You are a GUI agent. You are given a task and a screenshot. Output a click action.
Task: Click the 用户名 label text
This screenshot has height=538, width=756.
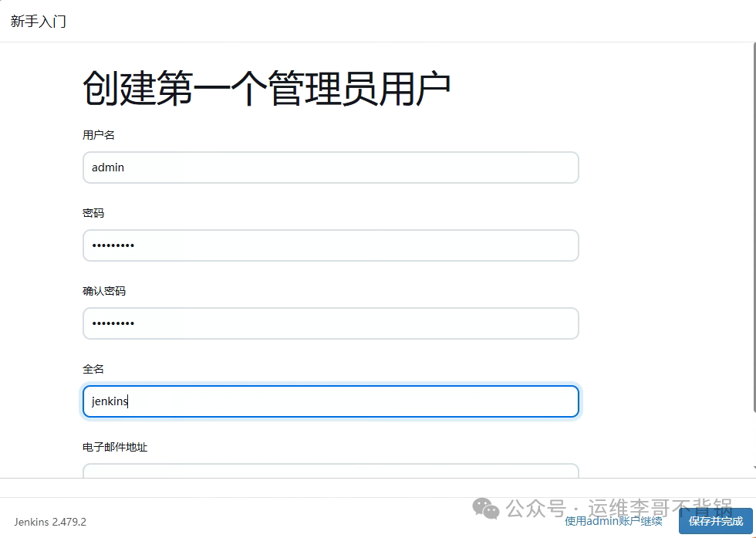tap(99, 135)
